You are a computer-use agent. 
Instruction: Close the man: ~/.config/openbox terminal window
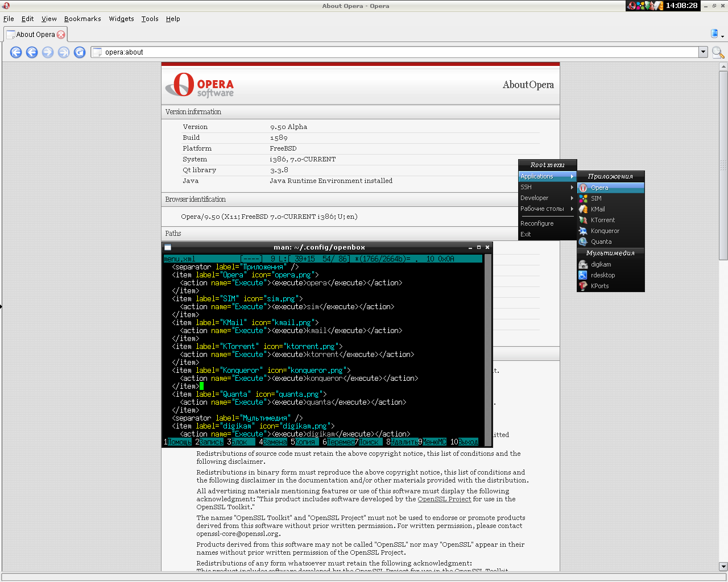(487, 248)
